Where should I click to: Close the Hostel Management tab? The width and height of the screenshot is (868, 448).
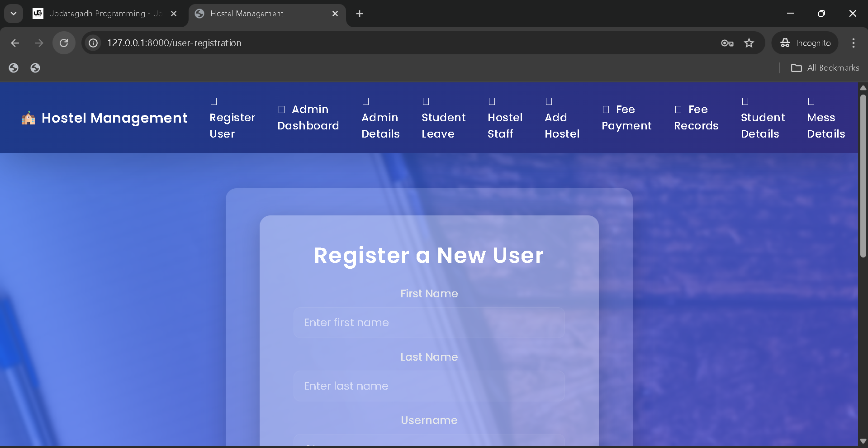[335, 14]
